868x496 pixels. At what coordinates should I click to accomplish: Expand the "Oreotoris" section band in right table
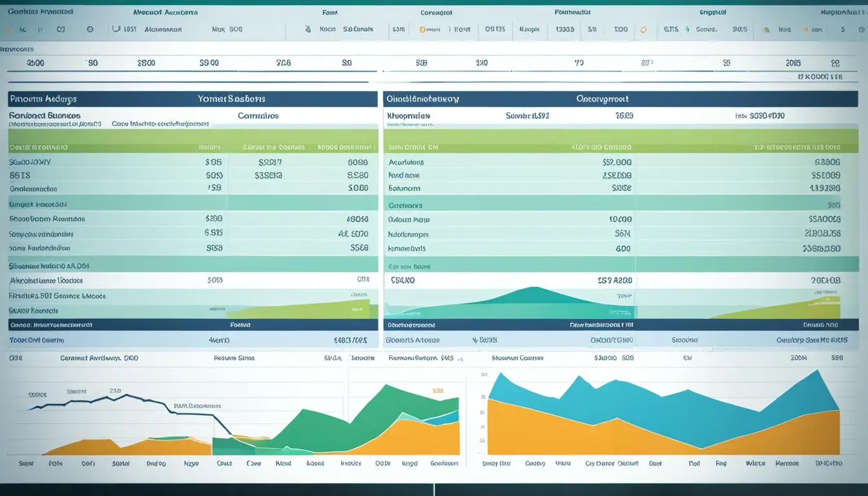406,205
